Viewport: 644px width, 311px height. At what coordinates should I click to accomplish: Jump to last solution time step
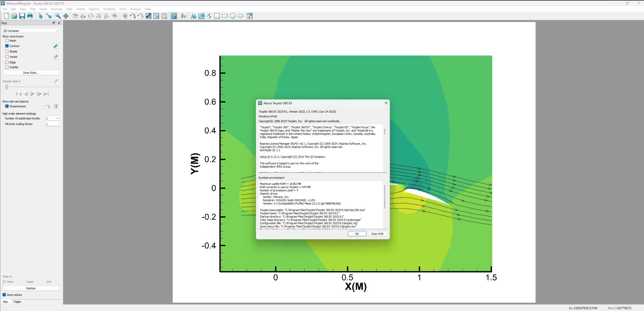pyautogui.click(x=46, y=94)
